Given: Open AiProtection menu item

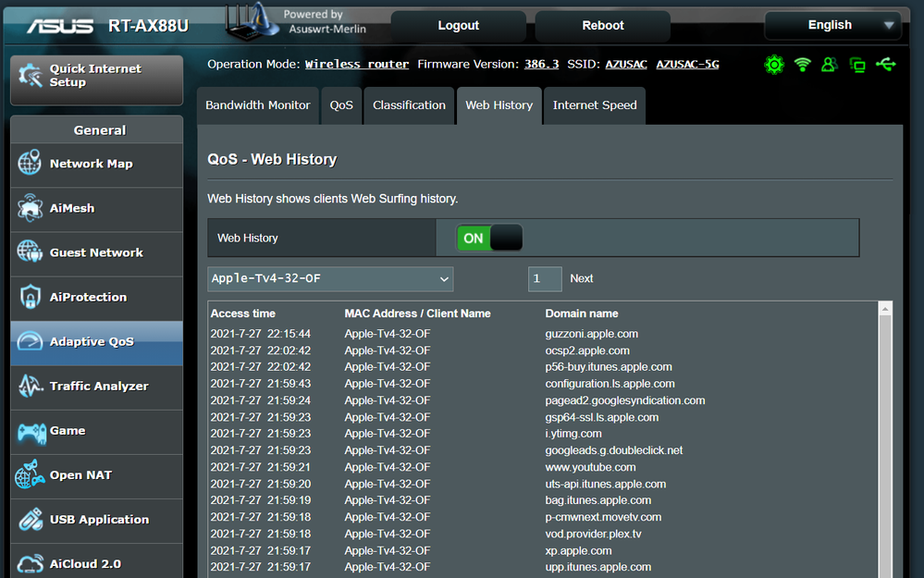Looking at the screenshot, I should (x=96, y=298).
